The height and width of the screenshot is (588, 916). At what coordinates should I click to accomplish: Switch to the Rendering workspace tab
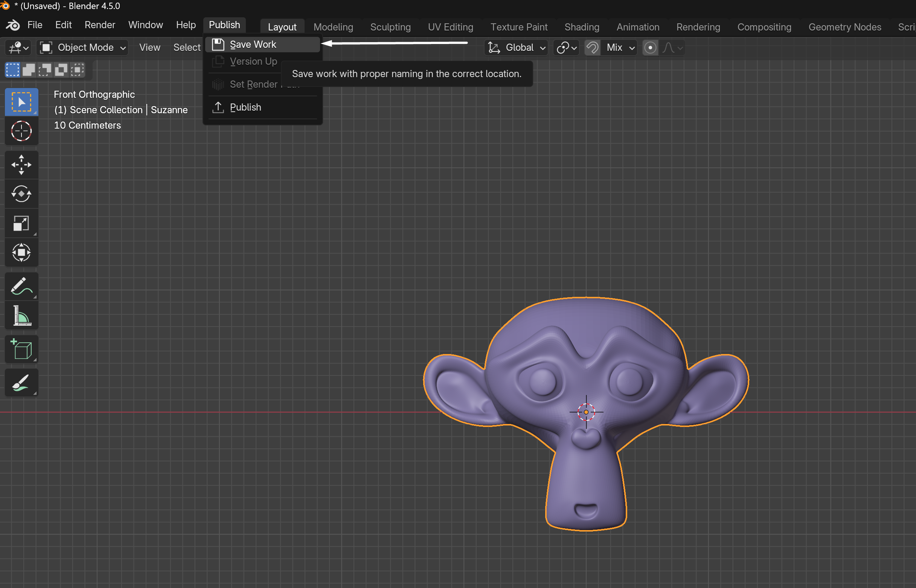698,27
